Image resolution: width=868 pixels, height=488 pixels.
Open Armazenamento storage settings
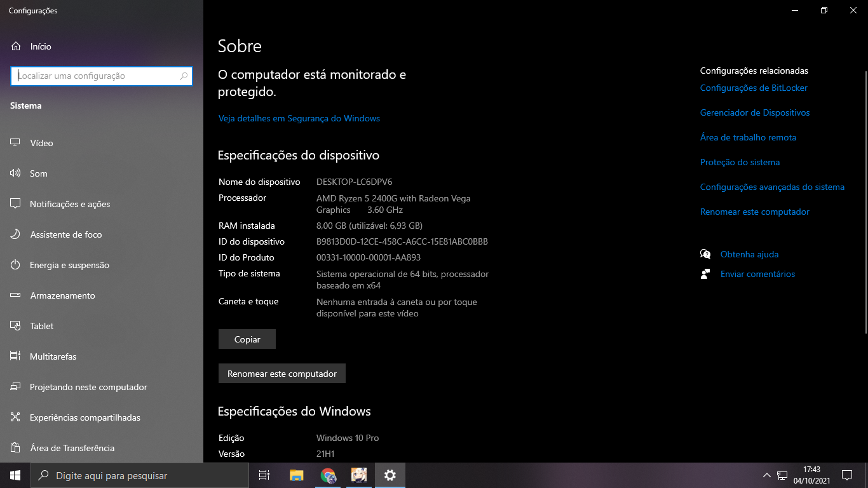pyautogui.click(x=102, y=295)
